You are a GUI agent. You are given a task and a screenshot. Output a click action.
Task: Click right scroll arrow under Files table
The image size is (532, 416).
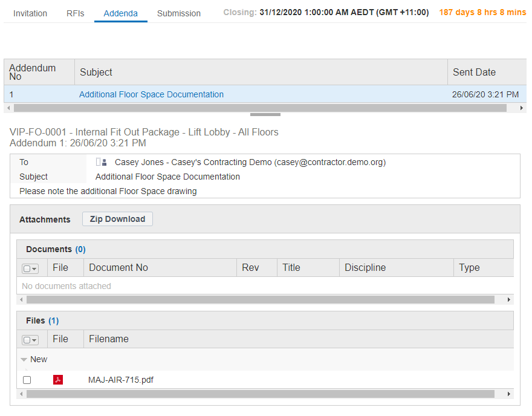[509, 394]
